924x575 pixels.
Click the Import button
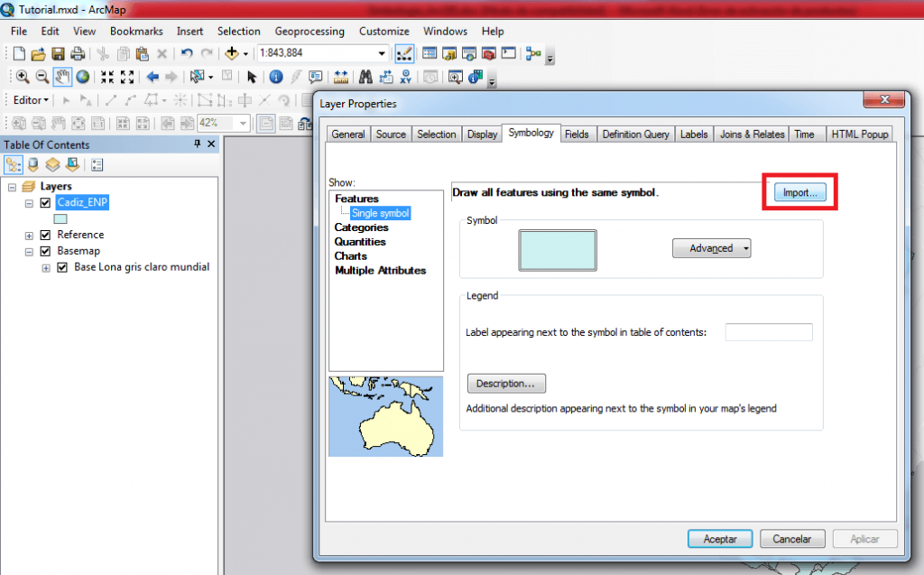click(799, 193)
